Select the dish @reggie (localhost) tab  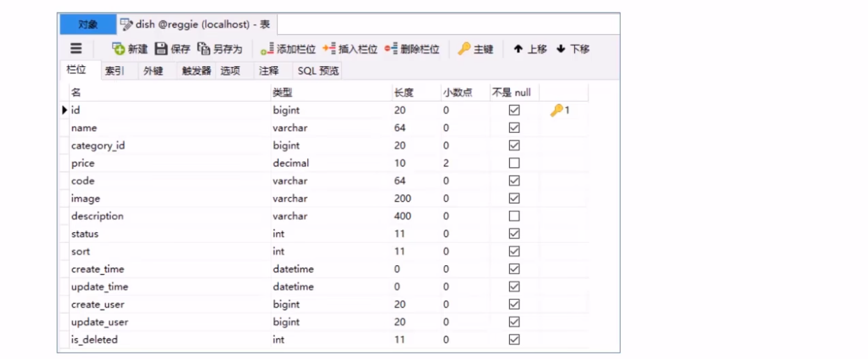196,24
